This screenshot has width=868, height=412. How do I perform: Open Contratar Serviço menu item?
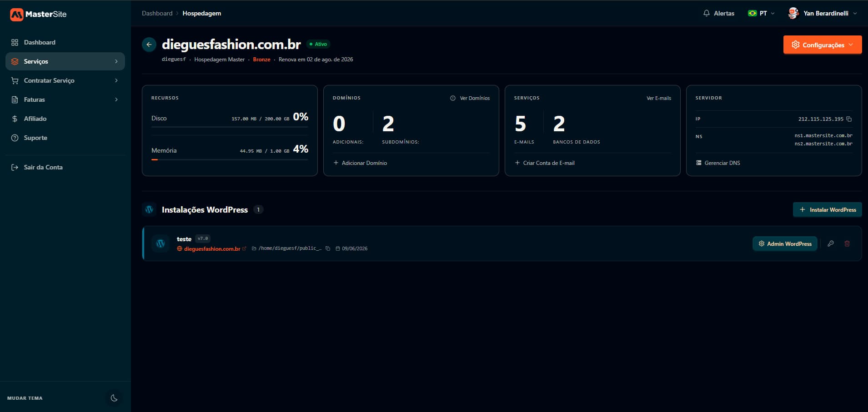(x=65, y=80)
